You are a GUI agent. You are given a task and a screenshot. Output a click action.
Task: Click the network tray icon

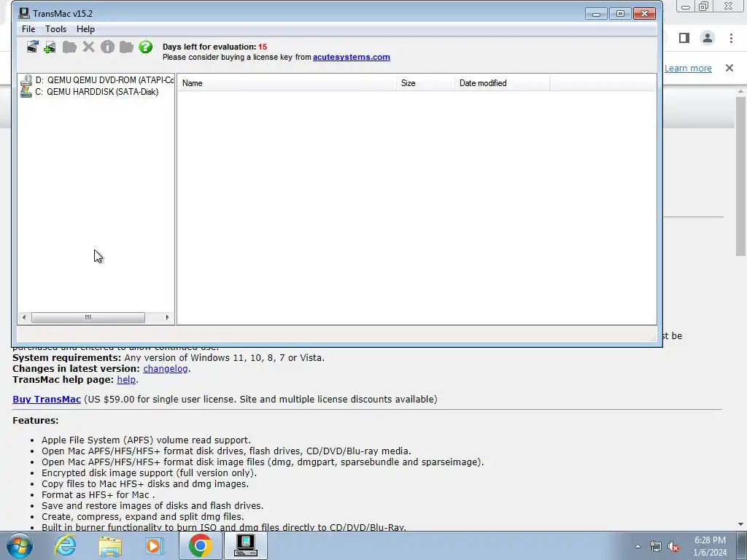(656, 546)
